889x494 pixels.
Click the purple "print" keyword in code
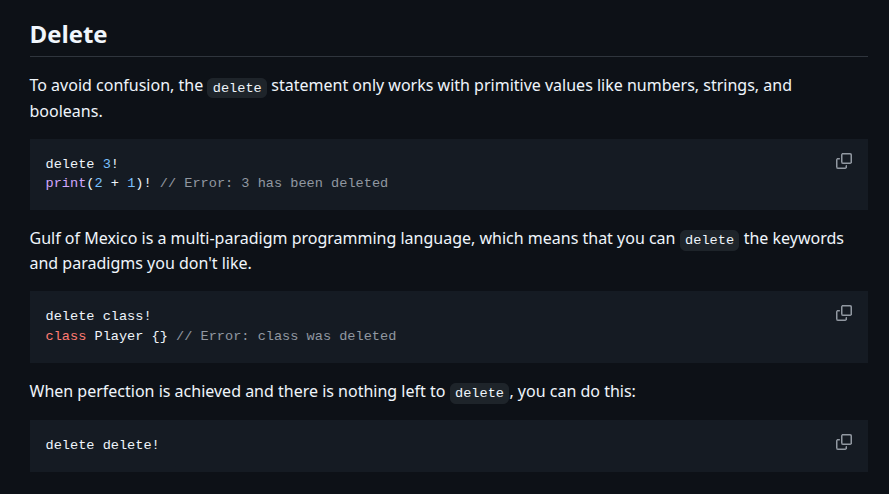click(x=65, y=183)
